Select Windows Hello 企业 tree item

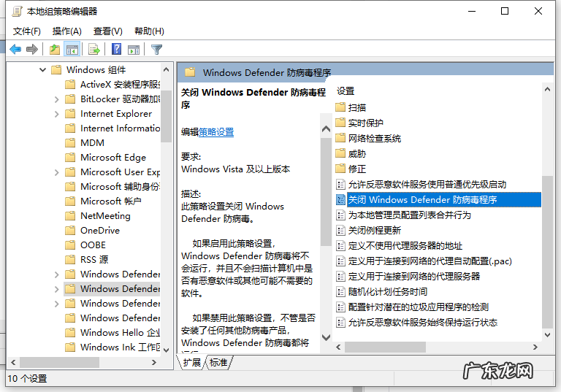(x=121, y=332)
